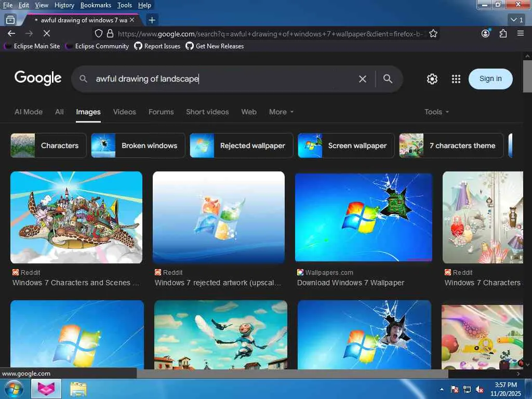Open Google quick settings gear

(432, 79)
